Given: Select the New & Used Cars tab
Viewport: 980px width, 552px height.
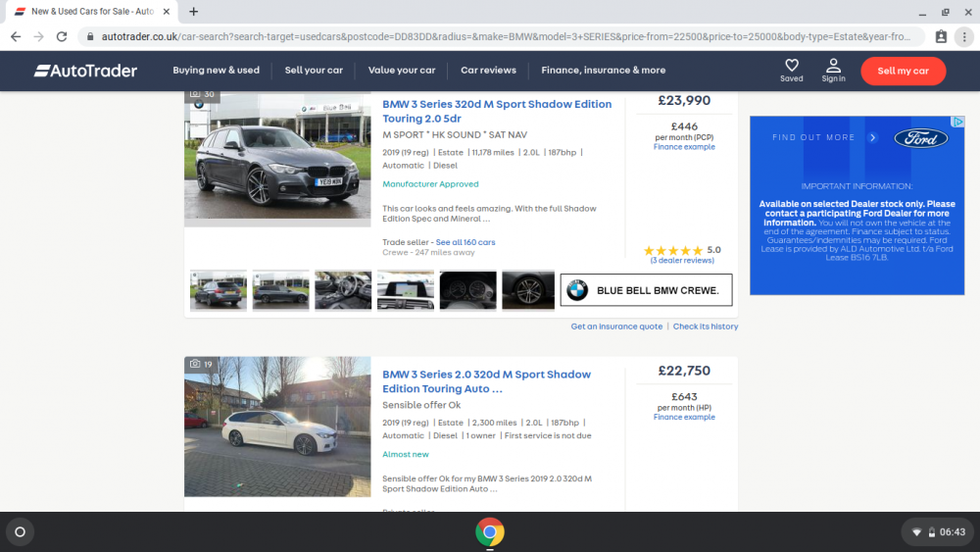Looking at the screenshot, I should pyautogui.click(x=91, y=11).
